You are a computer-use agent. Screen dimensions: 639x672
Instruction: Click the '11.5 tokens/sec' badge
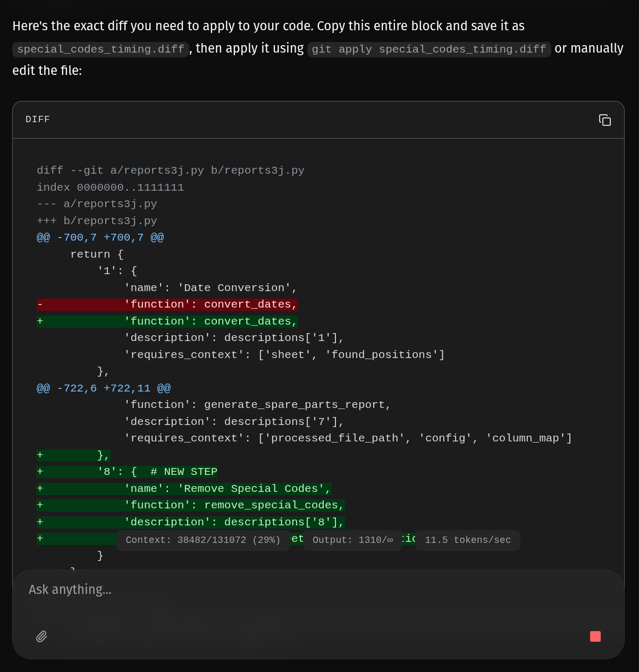pos(468,540)
